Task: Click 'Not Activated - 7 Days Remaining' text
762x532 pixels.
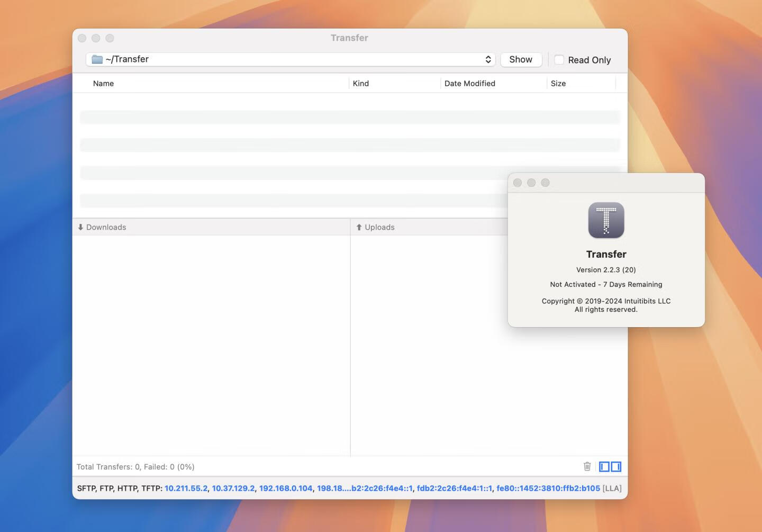Action: 606,284
